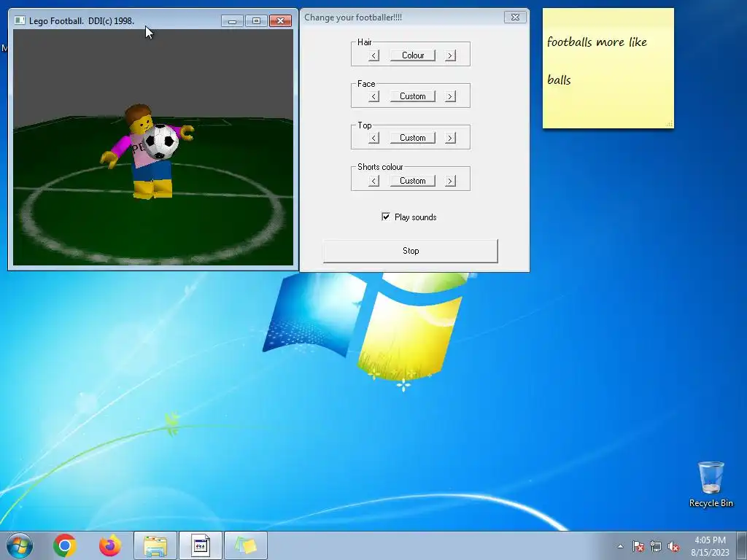Open the Face Custom button

(x=413, y=96)
